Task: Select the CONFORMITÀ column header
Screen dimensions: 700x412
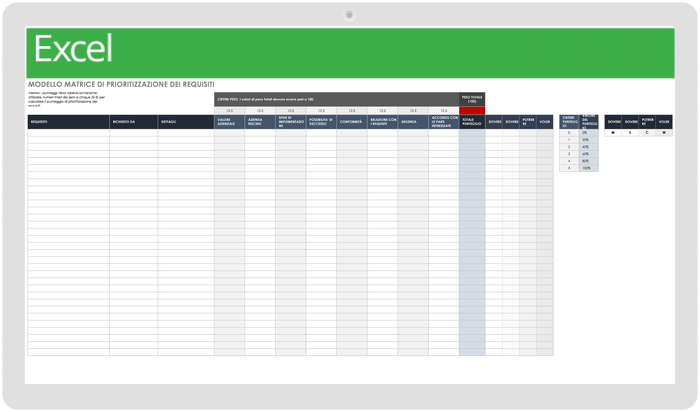Action: coord(352,122)
